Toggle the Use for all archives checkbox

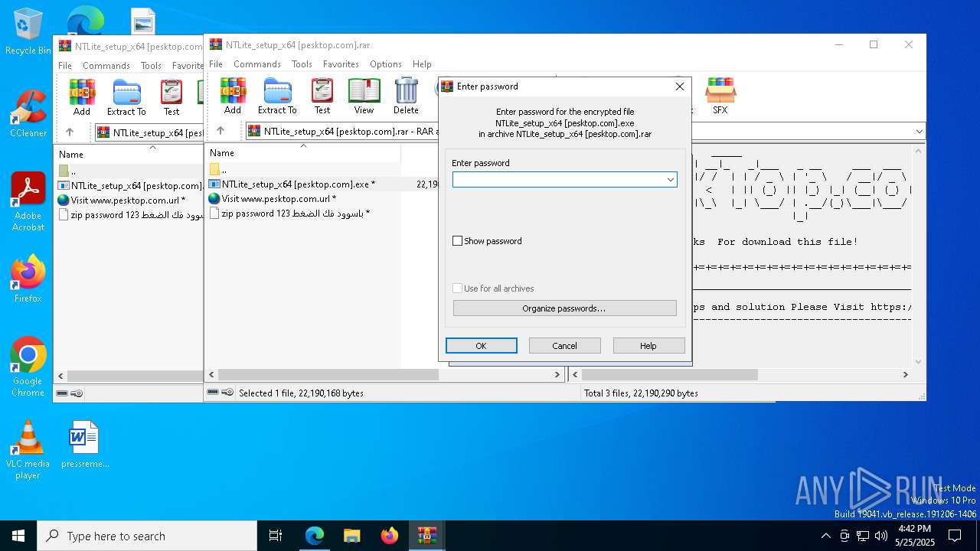click(x=458, y=289)
